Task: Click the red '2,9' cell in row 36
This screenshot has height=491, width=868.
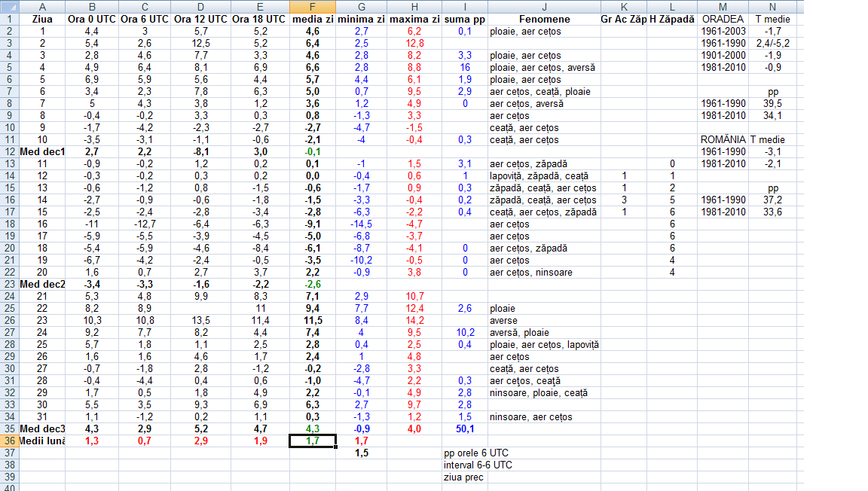Action: click(200, 441)
